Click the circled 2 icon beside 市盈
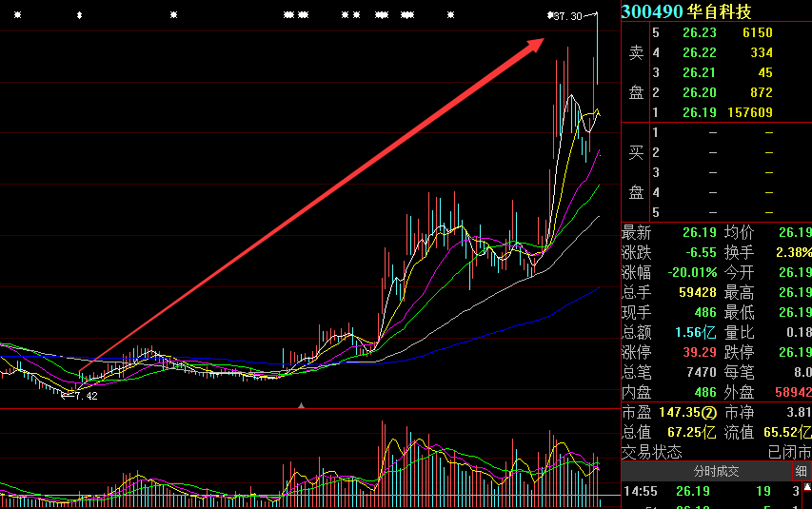The image size is (812, 509). pyautogui.click(x=709, y=413)
